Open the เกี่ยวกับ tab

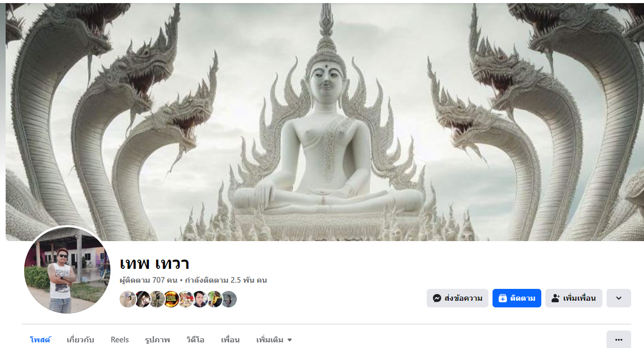pos(80,340)
